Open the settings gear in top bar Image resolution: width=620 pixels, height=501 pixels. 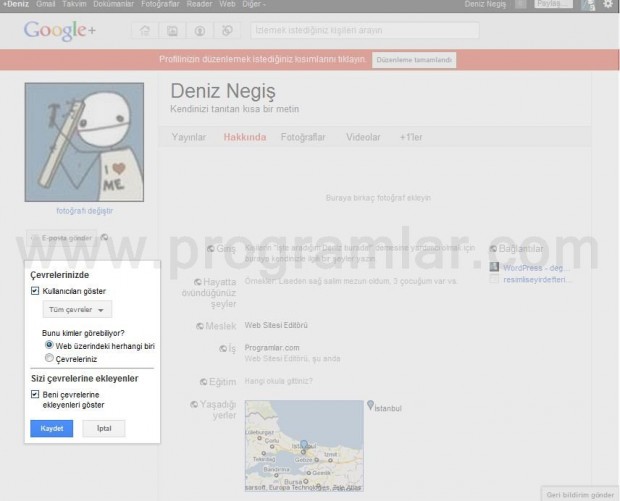pos(608,4)
